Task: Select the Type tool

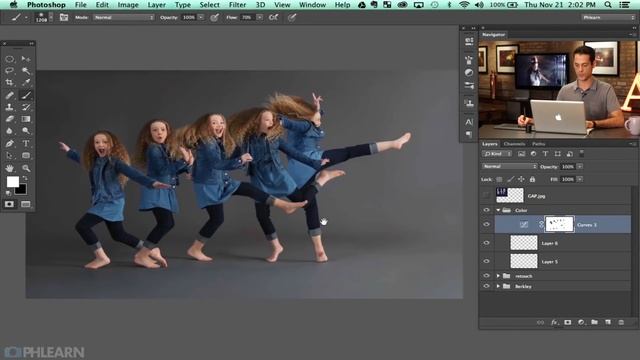Action: 26,144
